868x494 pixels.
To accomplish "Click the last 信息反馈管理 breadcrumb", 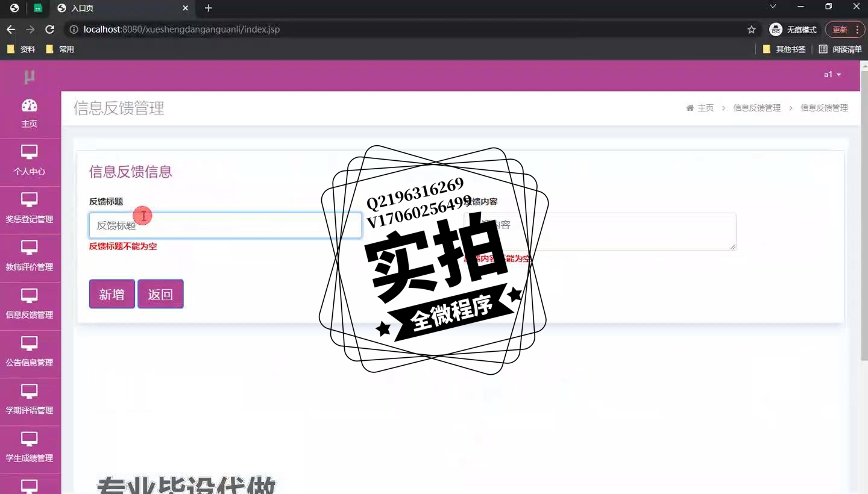I will (x=824, y=108).
